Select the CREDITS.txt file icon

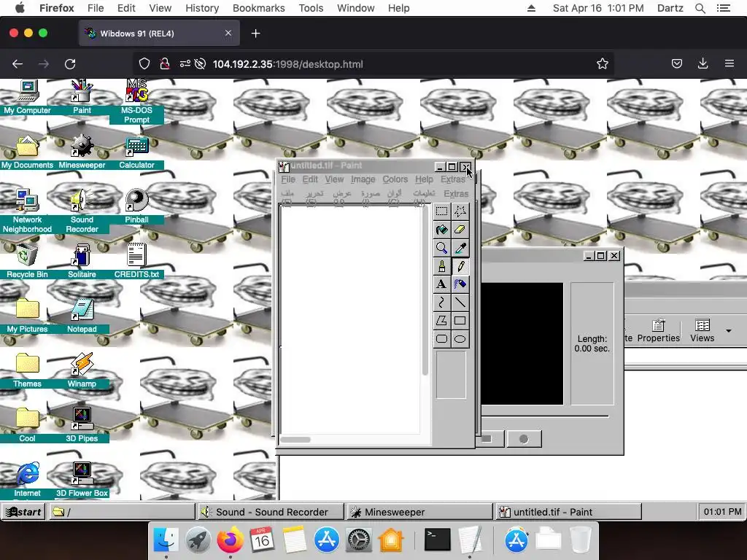tap(136, 261)
